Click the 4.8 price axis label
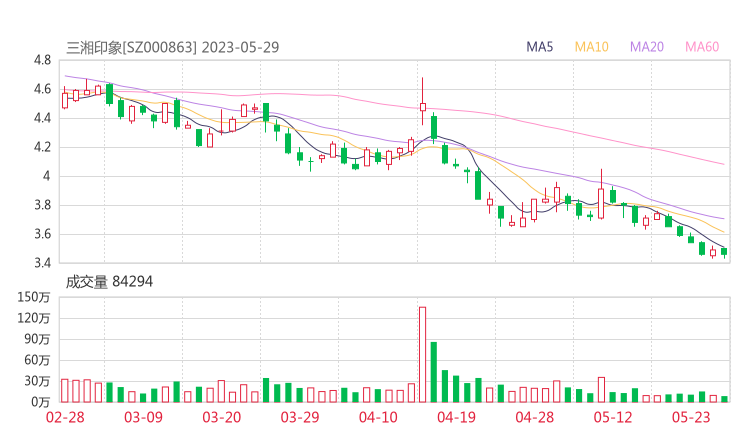Image resolution: width=740 pixels, height=440 pixels. click(x=42, y=60)
